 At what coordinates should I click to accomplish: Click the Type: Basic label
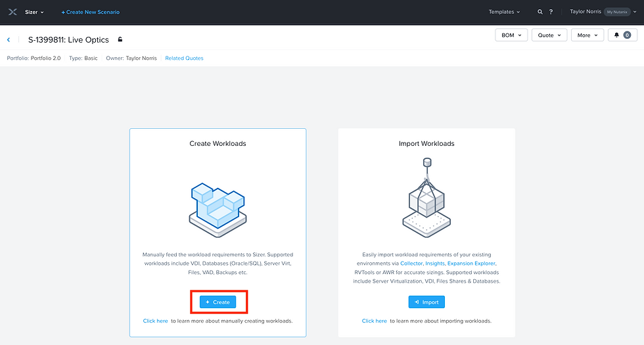click(x=83, y=58)
